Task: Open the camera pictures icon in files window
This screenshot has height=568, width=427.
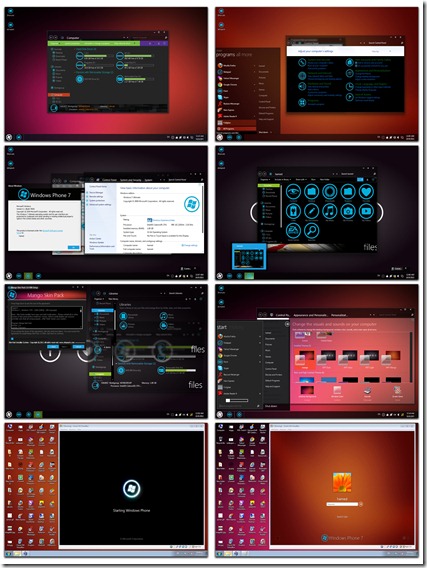Action: click(348, 211)
